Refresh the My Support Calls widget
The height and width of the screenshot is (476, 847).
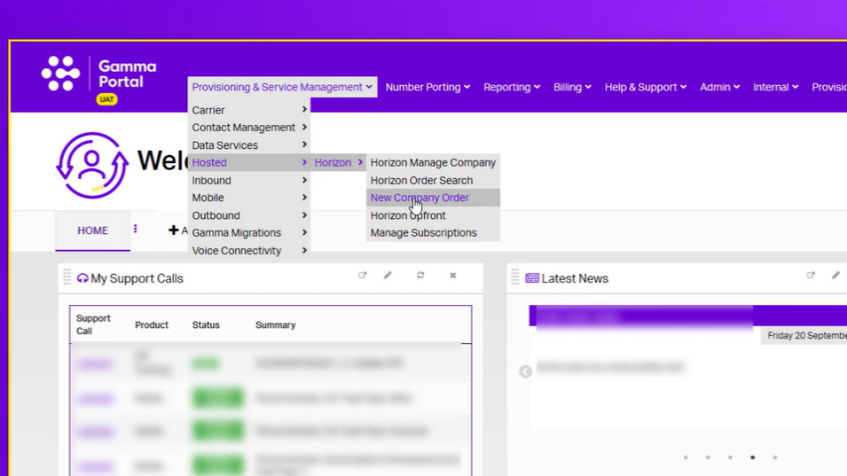pos(420,276)
